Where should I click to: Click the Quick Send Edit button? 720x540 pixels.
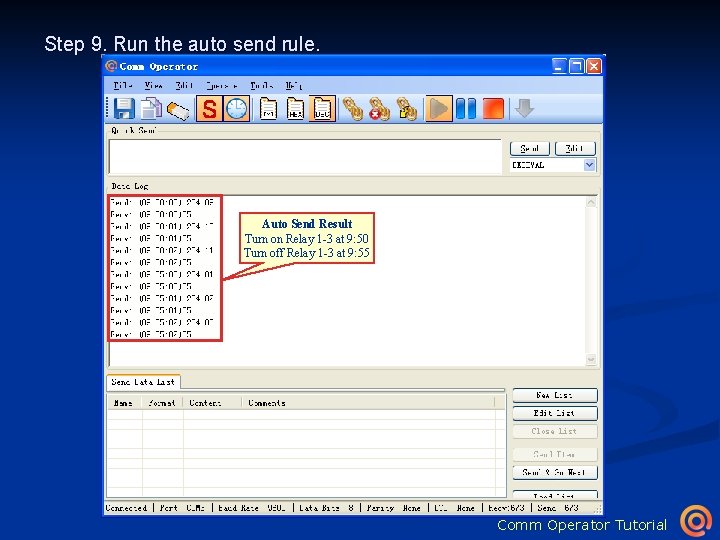(x=575, y=148)
